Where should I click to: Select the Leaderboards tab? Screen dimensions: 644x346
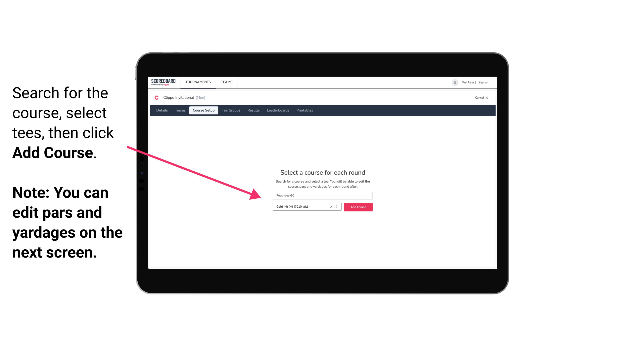[277, 110]
